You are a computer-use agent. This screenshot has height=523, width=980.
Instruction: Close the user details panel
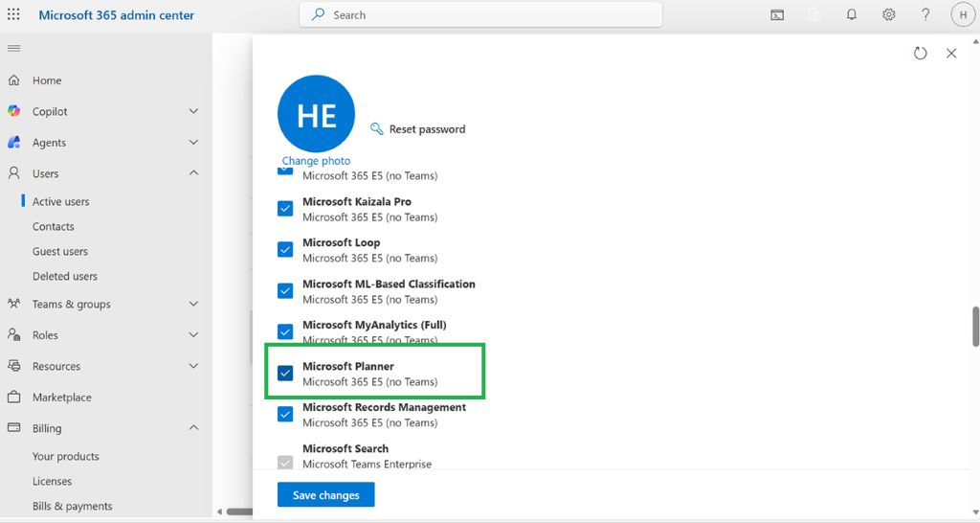click(x=951, y=54)
